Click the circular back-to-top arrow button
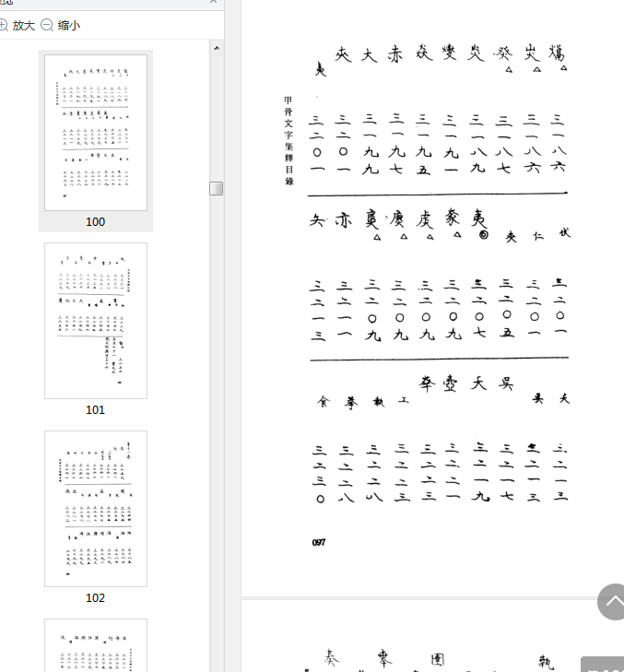Image resolution: width=624 pixels, height=672 pixels. point(612,602)
